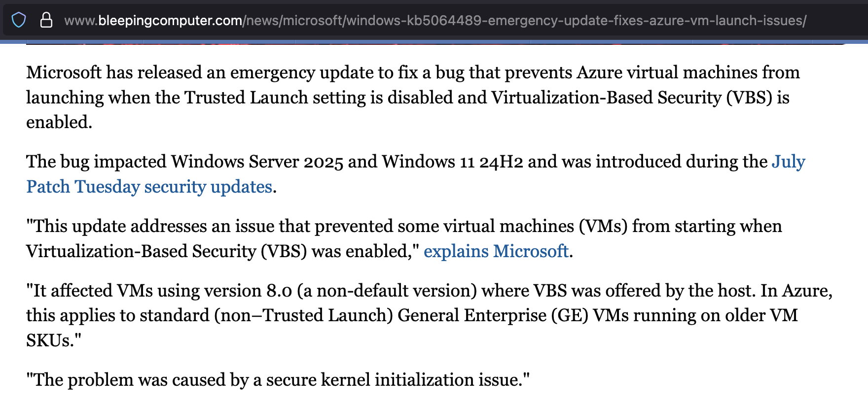Image resolution: width=868 pixels, height=402 pixels.
Task: Click the quote starting "This update addresses"
Action: [345, 226]
